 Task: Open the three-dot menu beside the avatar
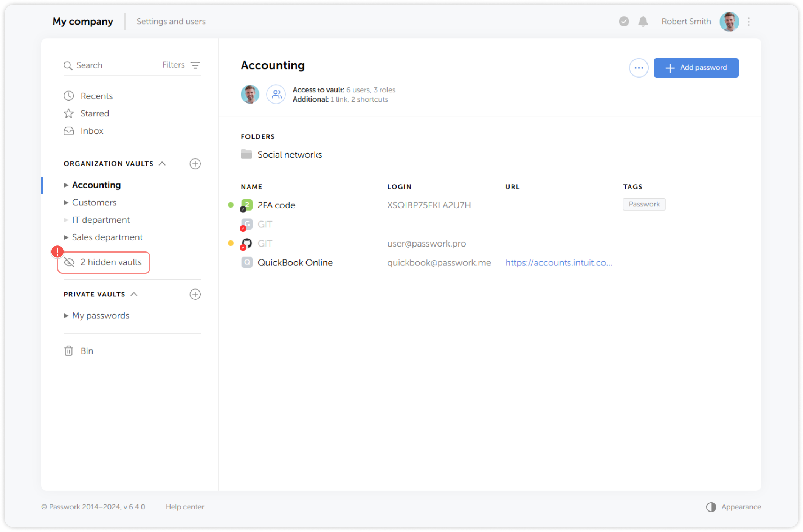point(749,22)
